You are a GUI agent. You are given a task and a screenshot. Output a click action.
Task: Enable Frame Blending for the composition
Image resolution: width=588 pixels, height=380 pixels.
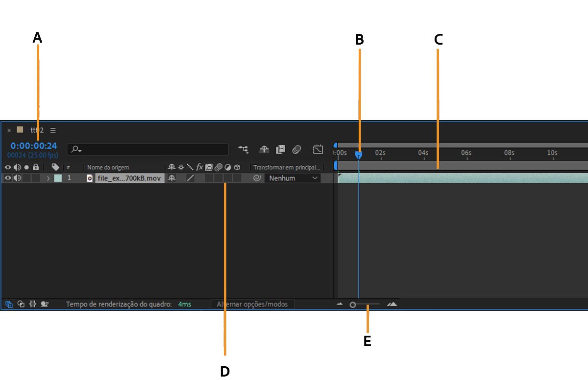click(x=280, y=150)
